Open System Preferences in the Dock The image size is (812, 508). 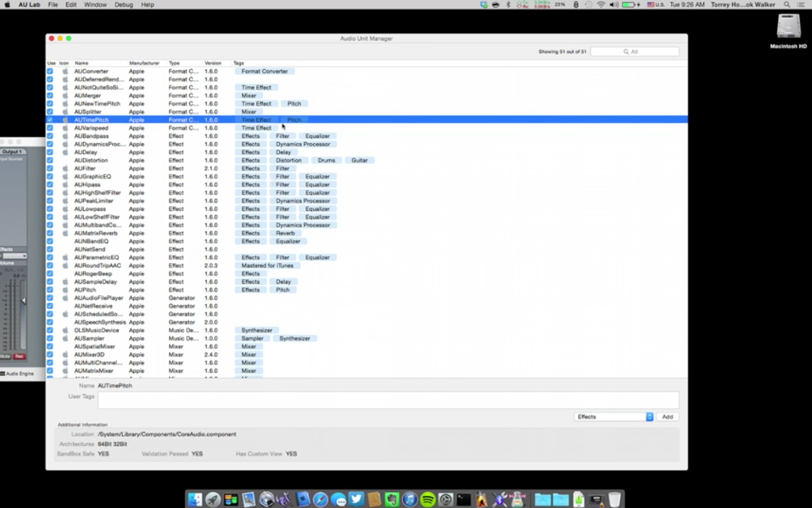coord(446,499)
